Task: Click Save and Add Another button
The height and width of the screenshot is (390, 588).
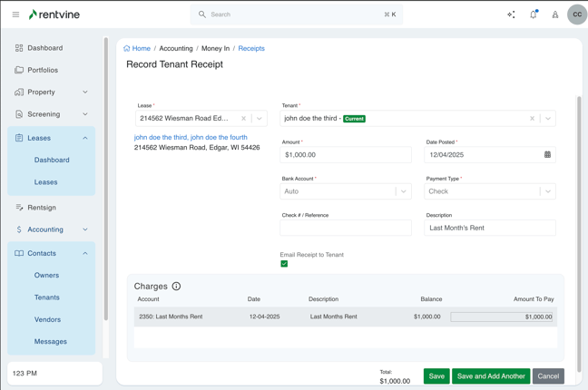Action: point(491,376)
